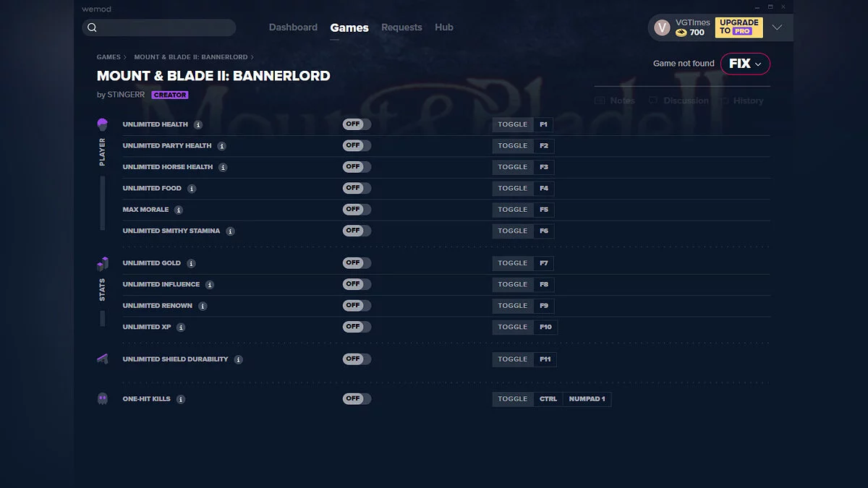
Task: Click the ghost icon beside One-Hit Kills
Action: coord(102,398)
